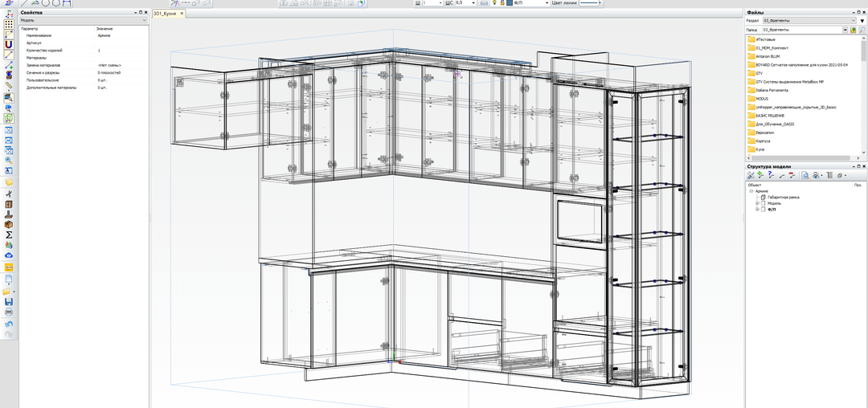Click the magnet snap tool icon
Image resolution: width=868 pixels, height=408 pixels.
coord(8,45)
